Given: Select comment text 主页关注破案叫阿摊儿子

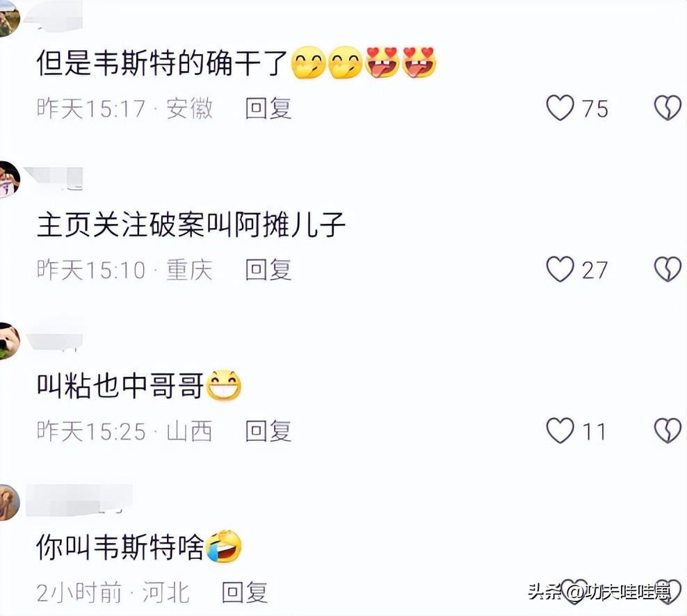Looking at the screenshot, I should point(191,225).
